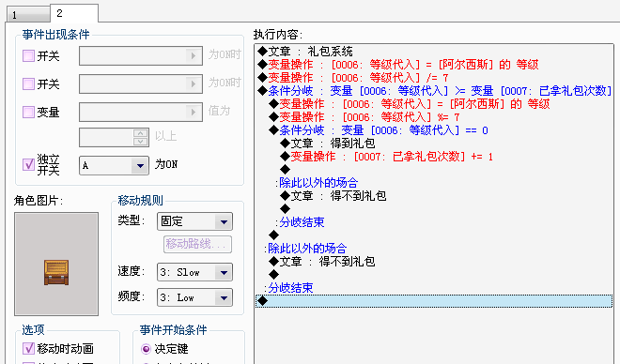
Task: Select the highlighted empty last command row
Action: [434, 301]
